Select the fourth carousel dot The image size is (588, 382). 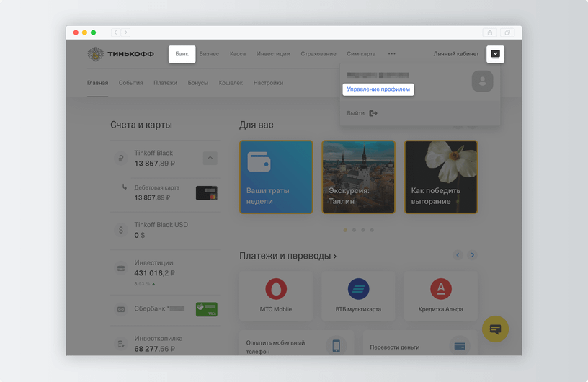tap(372, 230)
